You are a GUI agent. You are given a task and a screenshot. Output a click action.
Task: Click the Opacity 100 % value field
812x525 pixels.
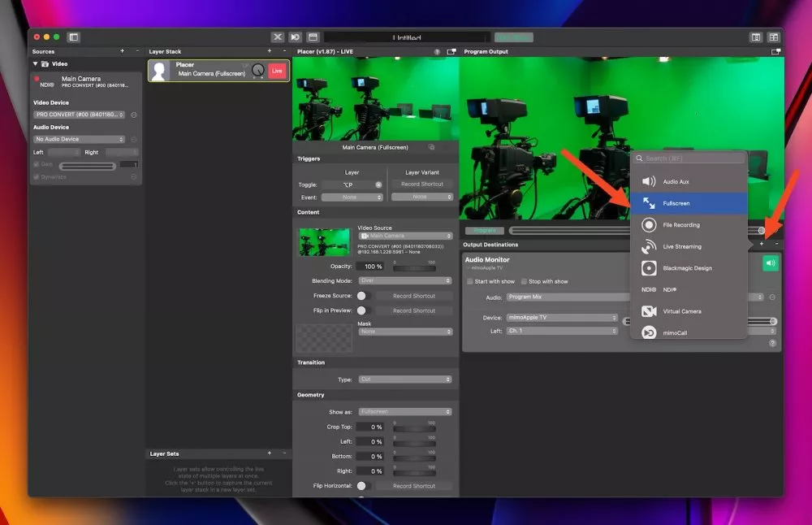click(x=373, y=267)
